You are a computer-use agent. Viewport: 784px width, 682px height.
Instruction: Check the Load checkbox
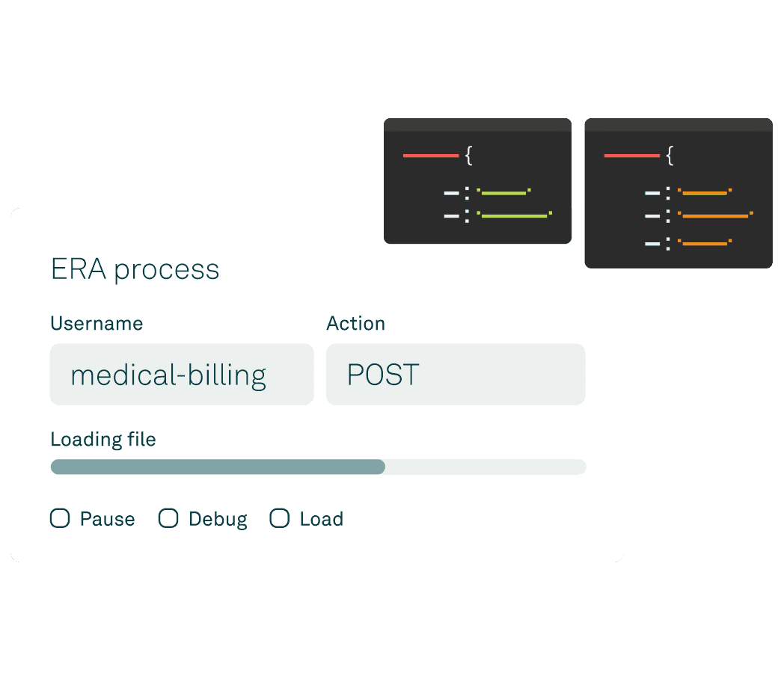pyautogui.click(x=279, y=518)
